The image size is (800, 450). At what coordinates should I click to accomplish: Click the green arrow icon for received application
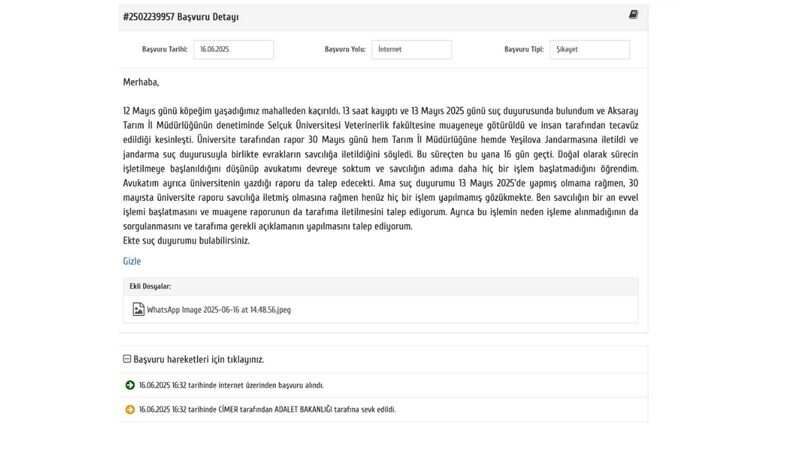tap(130, 385)
